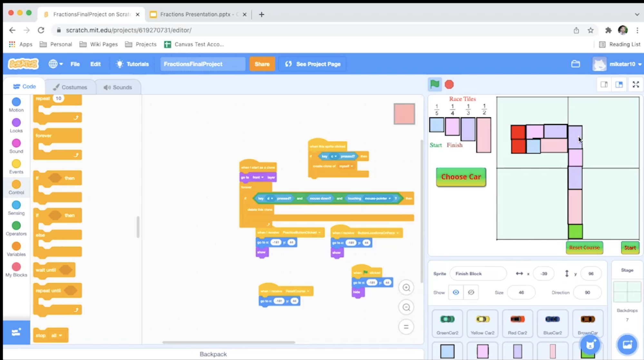The width and height of the screenshot is (644, 360).
Task: Expand the stop all dropdown arrow
Action: click(x=60, y=335)
